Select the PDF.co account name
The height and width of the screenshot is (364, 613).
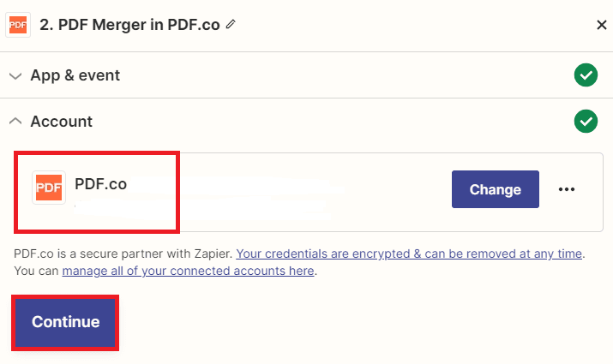click(100, 182)
